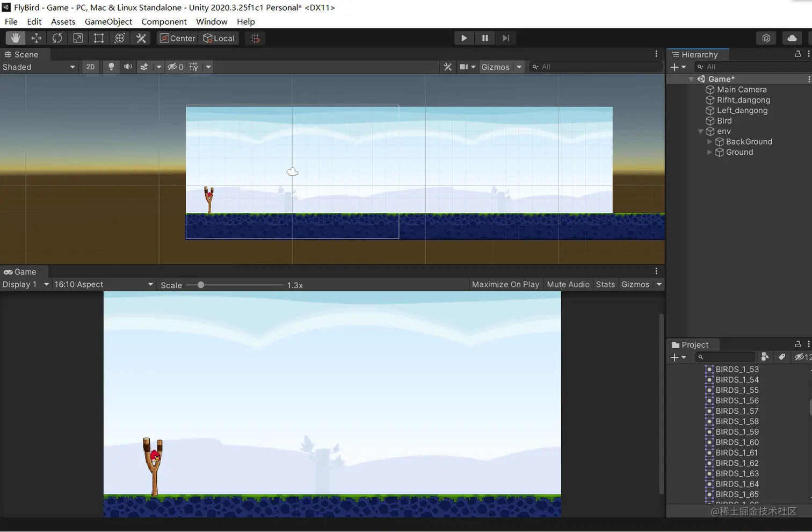Image resolution: width=812 pixels, height=532 pixels.
Task: Toggle scene audio speaker
Action: pyautogui.click(x=128, y=67)
